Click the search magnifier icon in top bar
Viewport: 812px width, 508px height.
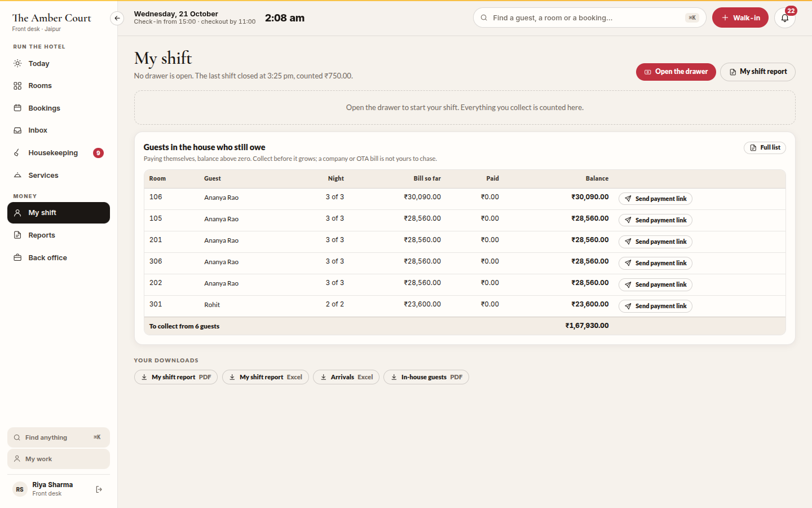[x=484, y=17]
